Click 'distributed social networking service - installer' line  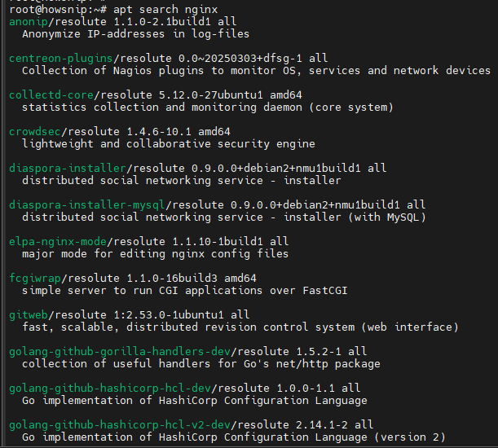coord(182,180)
